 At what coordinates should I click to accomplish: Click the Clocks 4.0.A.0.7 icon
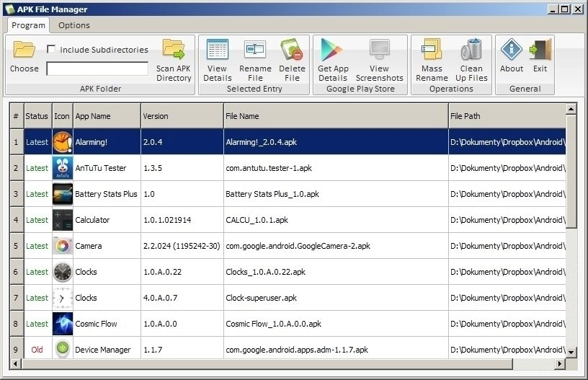click(x=63, y=298)
